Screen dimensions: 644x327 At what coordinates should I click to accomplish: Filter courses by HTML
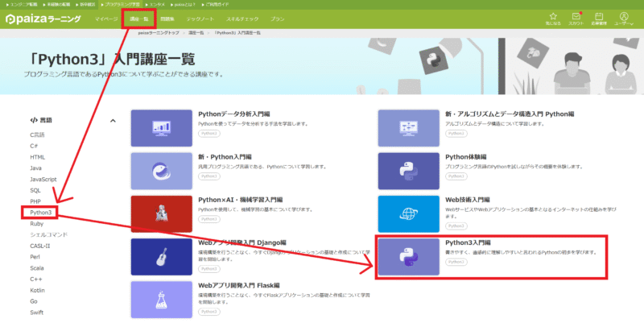click(37, 157)
